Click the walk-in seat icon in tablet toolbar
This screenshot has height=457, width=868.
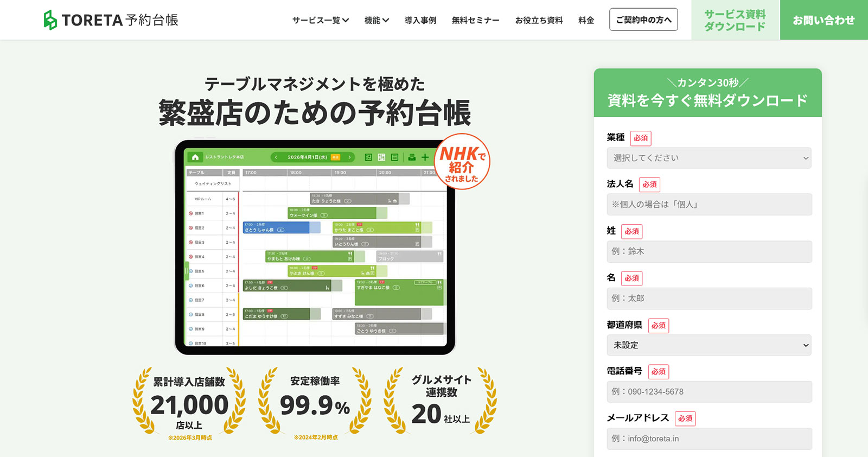click(x=412, y=157)
